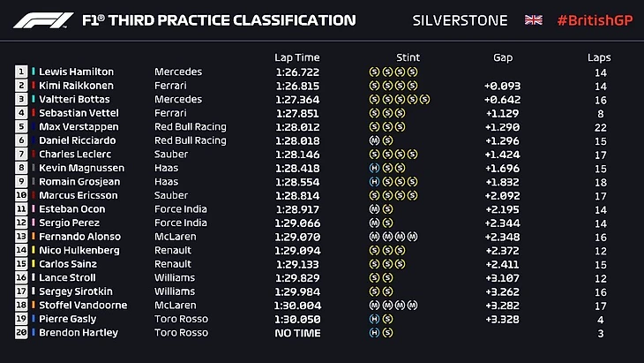Click Ricciardo's medium tyre stint icon
Viewport: 644px width, 363px height.
(x=374, y=140)
